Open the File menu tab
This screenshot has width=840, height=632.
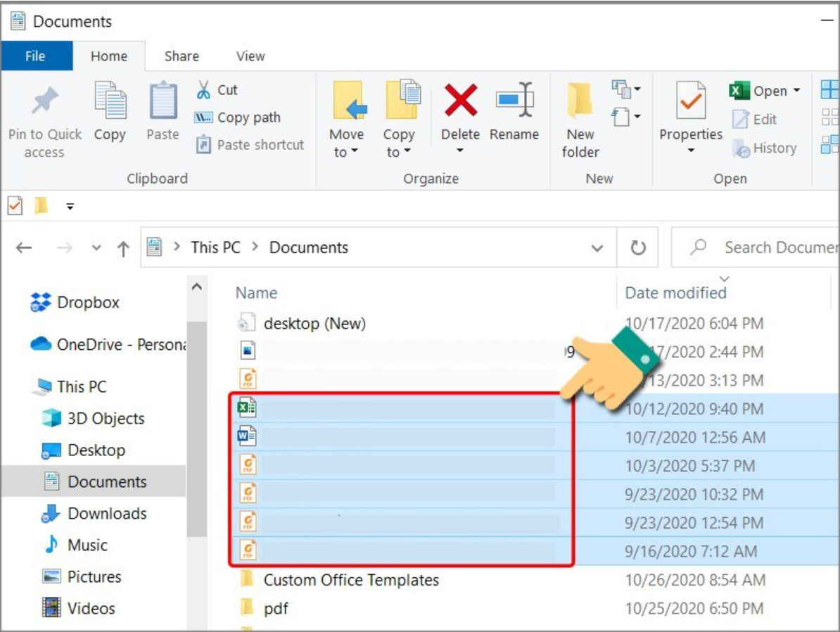(35, 56)
